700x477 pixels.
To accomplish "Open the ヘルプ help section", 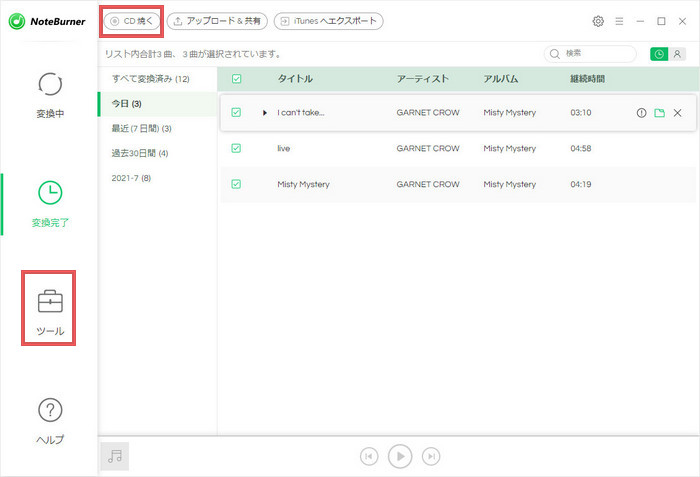I will [50, 421].
